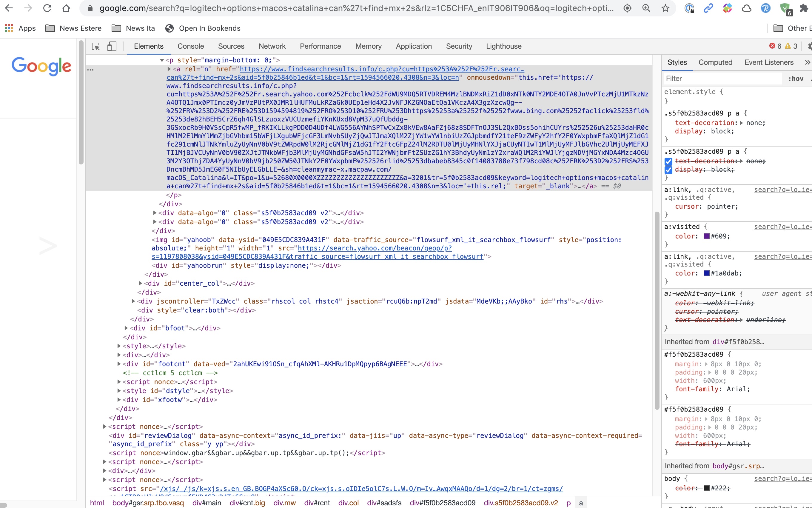Click the yellow warning badge showing 3

pos(788,46)
